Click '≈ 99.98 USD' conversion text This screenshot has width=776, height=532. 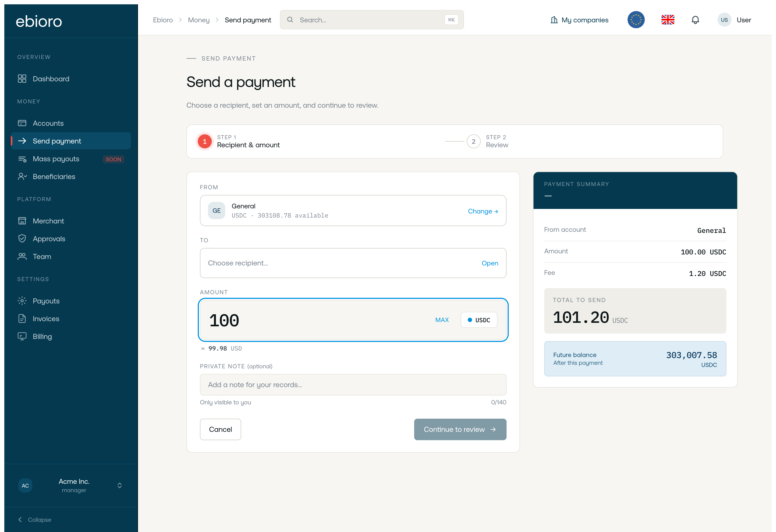pos(221,348)
